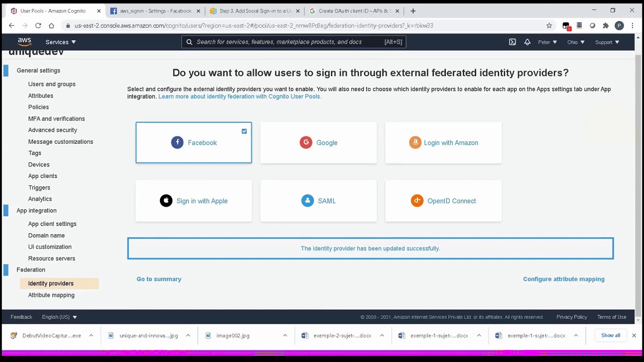Bookmark this page with the star icon

tap(549, 26)
